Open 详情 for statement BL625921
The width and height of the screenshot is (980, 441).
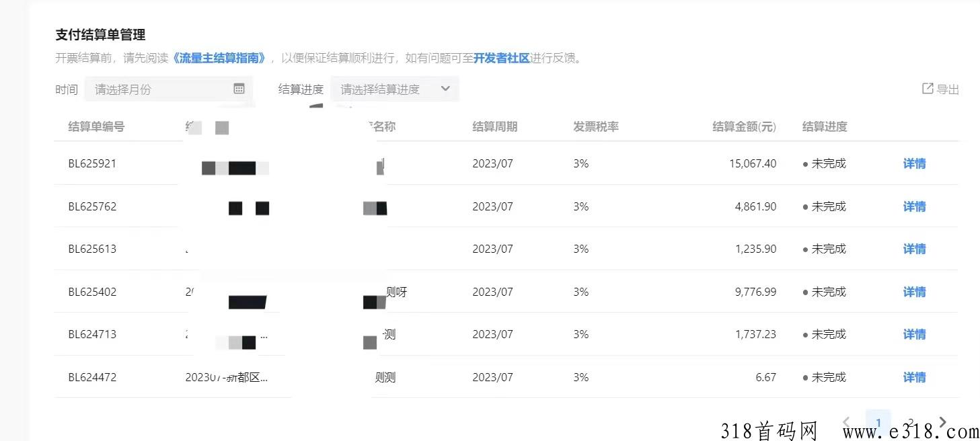point(914,163)
